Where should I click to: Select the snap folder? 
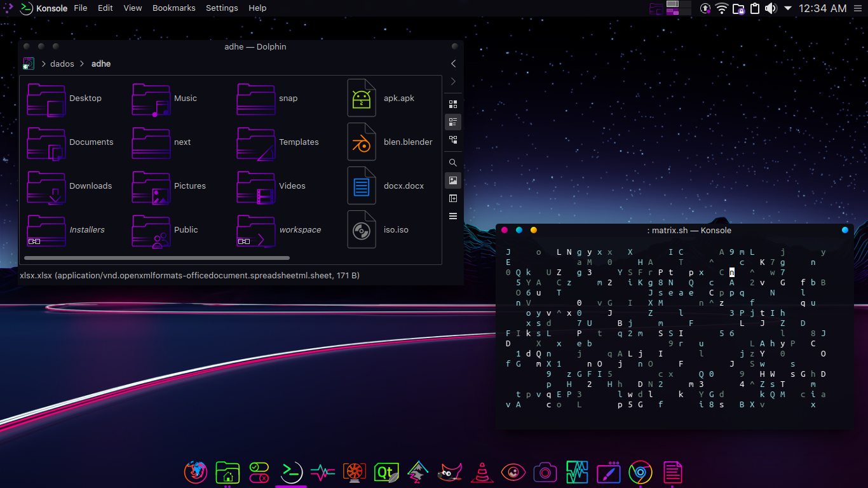tap(268, 98)
